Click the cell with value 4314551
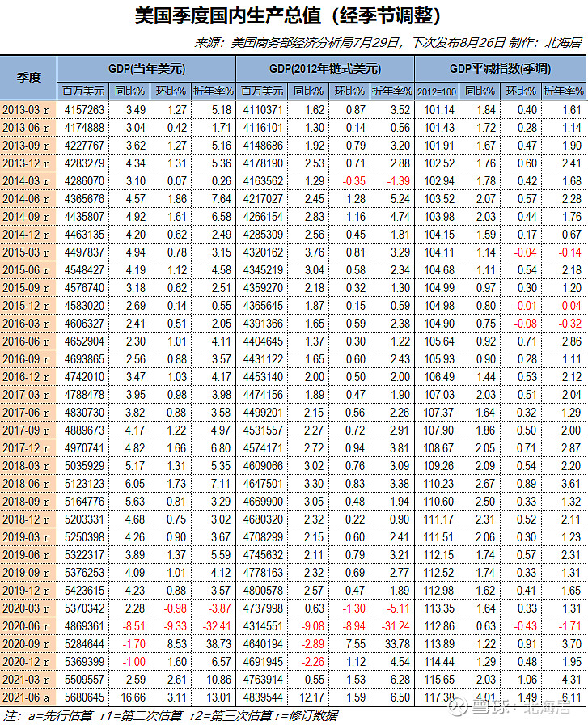This screenshot has width=588, height=725. pyautogui.click(x=263, y=626)
